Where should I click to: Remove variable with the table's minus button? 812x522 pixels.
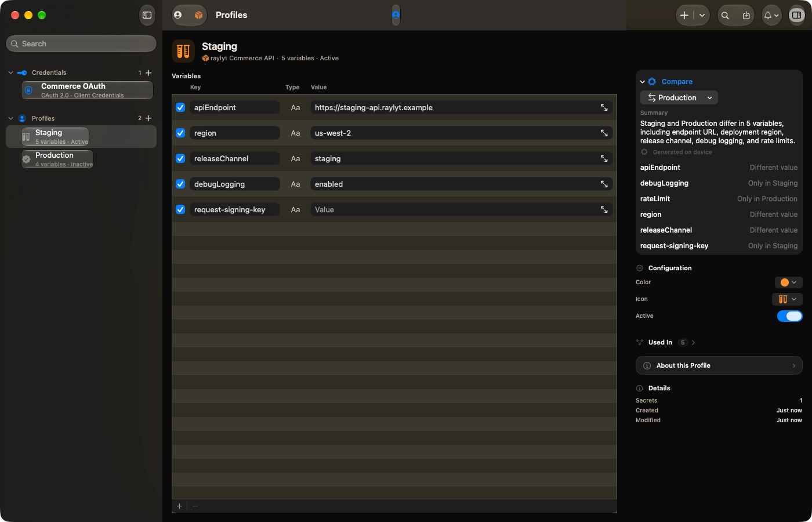pyautogui.click(x=195, y=506)
